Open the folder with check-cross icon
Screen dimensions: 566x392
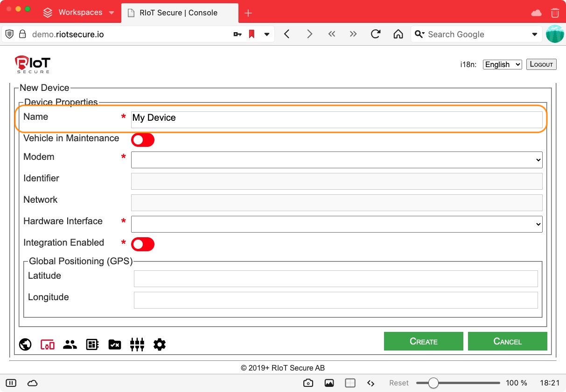pos(115,344)
